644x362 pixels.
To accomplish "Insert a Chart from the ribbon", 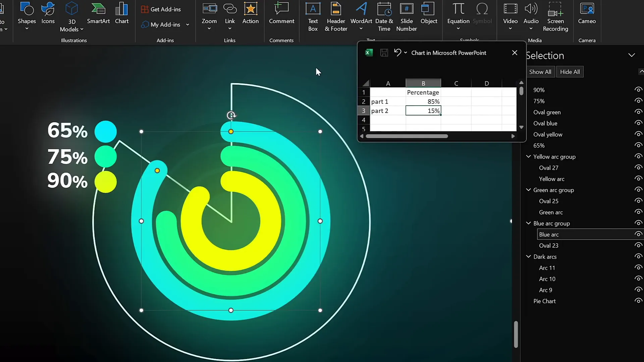I will 121,13.
